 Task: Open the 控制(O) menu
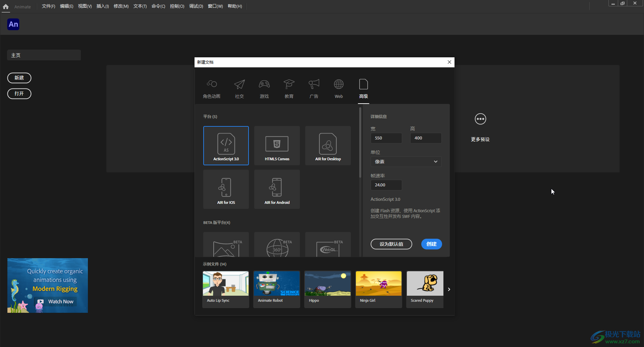tap(177, 6)
